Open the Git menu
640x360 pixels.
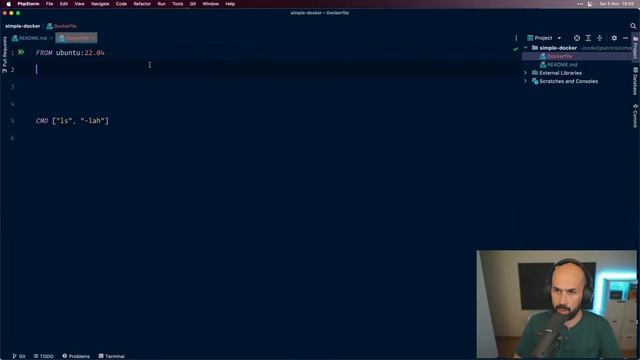pyautogui.click(x=193, y=4)
